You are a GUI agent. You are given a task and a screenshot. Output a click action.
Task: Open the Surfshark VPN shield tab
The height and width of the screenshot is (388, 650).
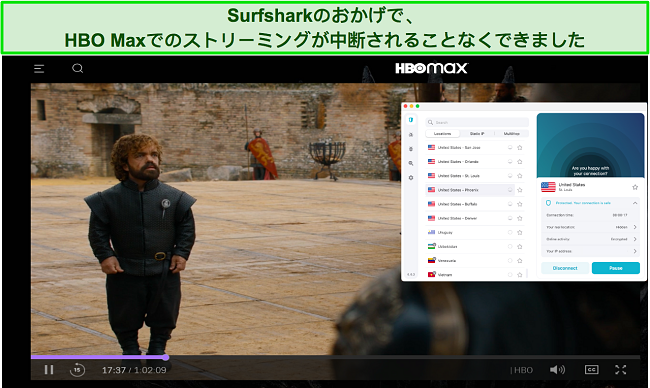(x=411, y=120)
